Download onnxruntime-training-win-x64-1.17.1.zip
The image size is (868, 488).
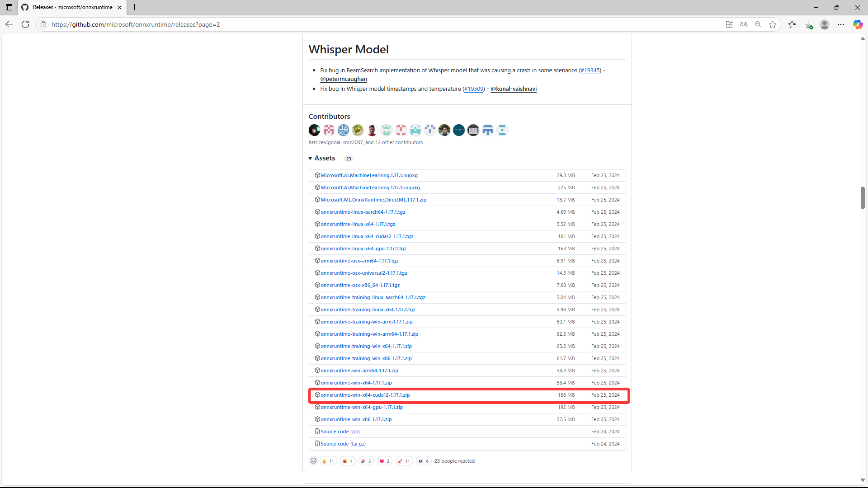point(366,346)
